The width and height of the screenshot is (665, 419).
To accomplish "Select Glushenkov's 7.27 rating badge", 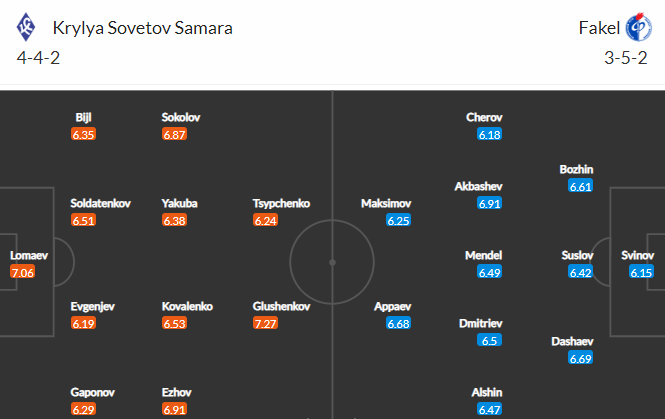I will [265, 324].
